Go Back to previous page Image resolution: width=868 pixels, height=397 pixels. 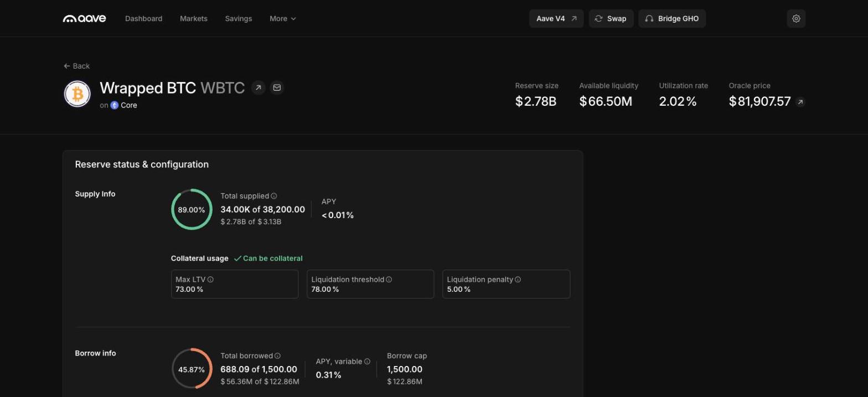click(x=76, y=66)
